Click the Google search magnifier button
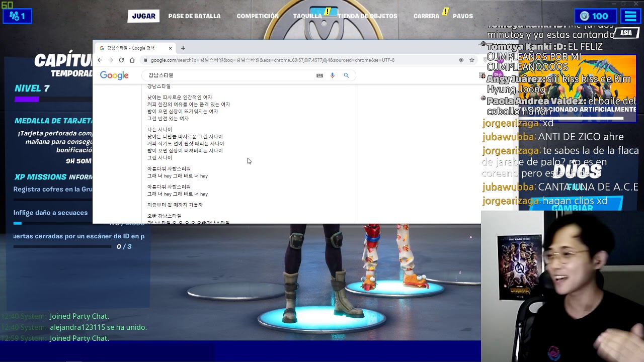The width and height of the screenshot is (644, 362). pos(346,75)
